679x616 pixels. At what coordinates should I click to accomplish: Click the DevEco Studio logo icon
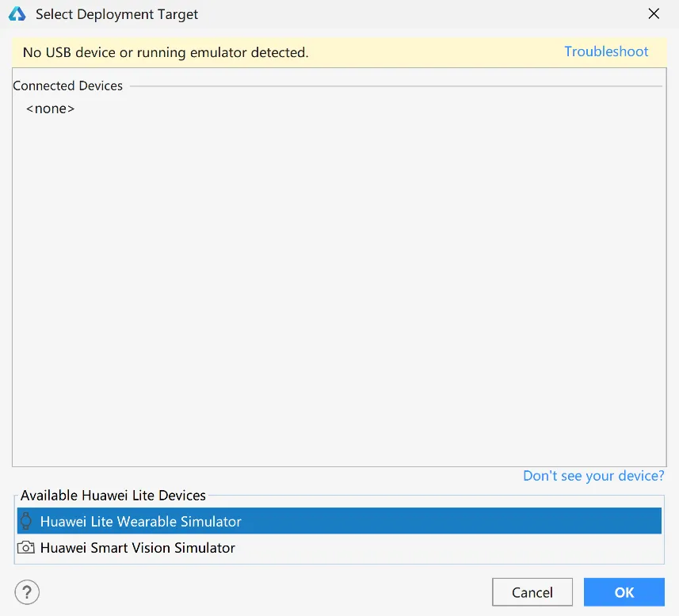tap(17, 13)
